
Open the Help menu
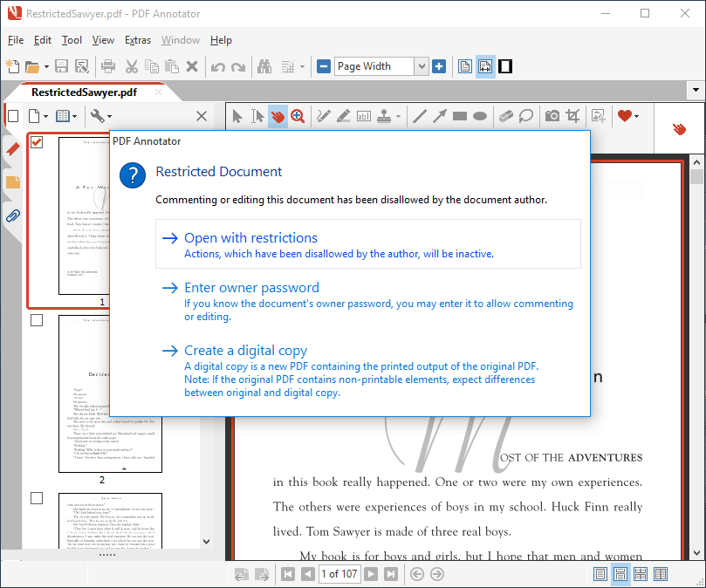(x=221, y=40)
